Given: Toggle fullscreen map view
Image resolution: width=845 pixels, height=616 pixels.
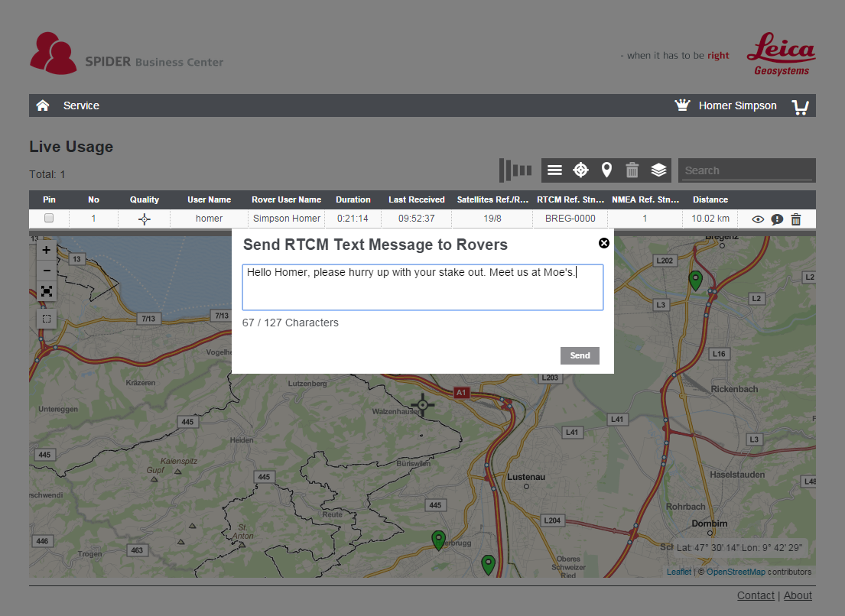Looking at the screenshot, I should 47,291.
